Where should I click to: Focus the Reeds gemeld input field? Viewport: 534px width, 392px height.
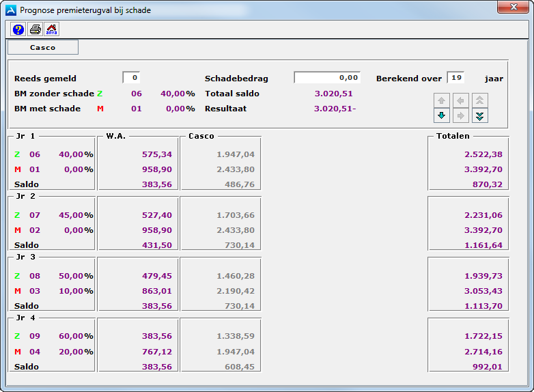click(131, 78)
